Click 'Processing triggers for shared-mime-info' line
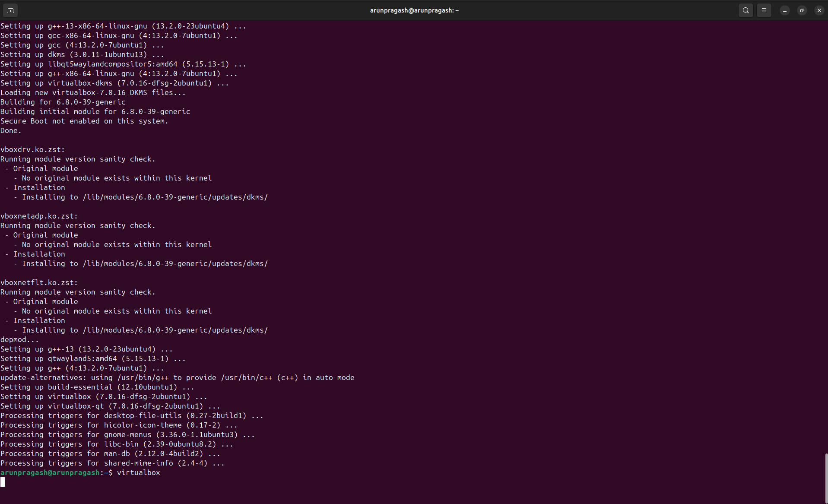Screen dimensions: 828x504 [x=112, y=463]
